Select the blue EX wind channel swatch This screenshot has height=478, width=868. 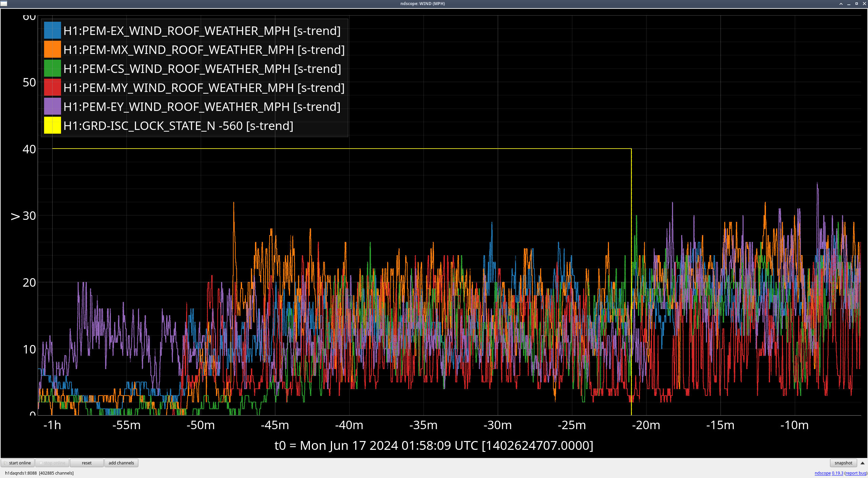tap(53, 31)
